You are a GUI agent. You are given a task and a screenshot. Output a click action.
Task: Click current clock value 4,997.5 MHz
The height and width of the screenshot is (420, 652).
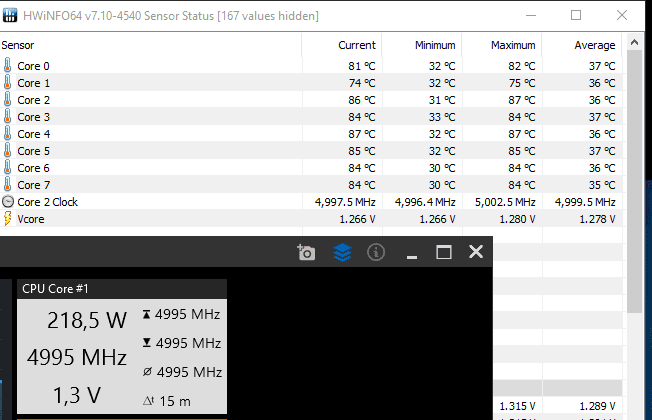point(345,202)
